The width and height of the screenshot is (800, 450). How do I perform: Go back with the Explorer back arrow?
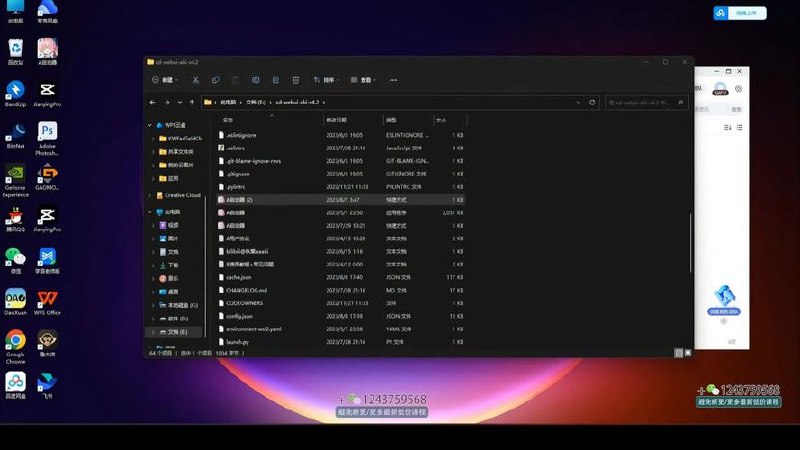(x=153, y=103)
